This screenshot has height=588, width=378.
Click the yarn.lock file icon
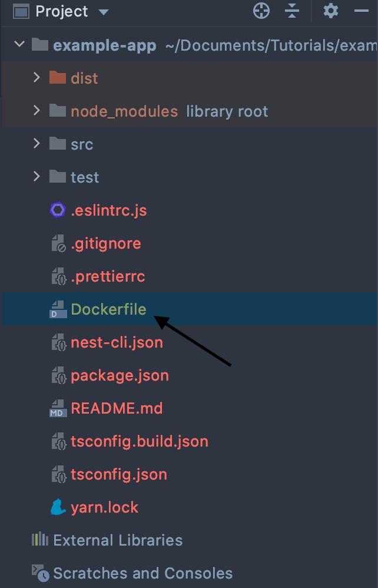57,507
